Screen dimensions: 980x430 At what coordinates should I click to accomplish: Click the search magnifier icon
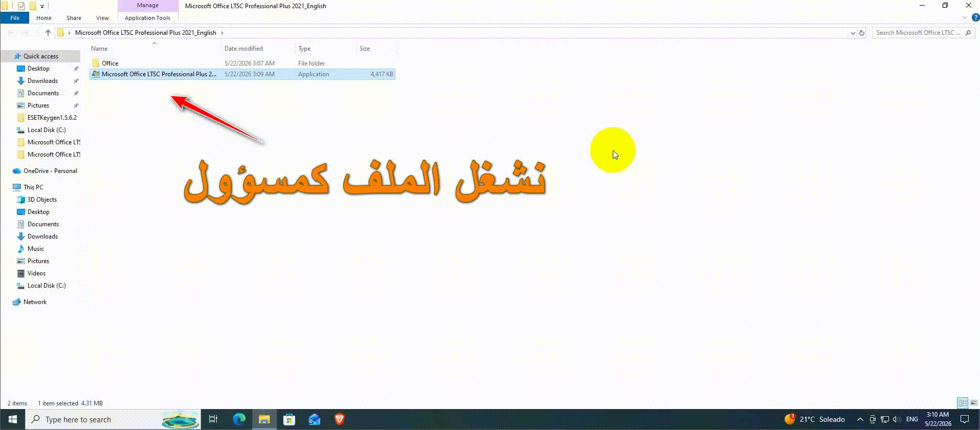point(968,33)
